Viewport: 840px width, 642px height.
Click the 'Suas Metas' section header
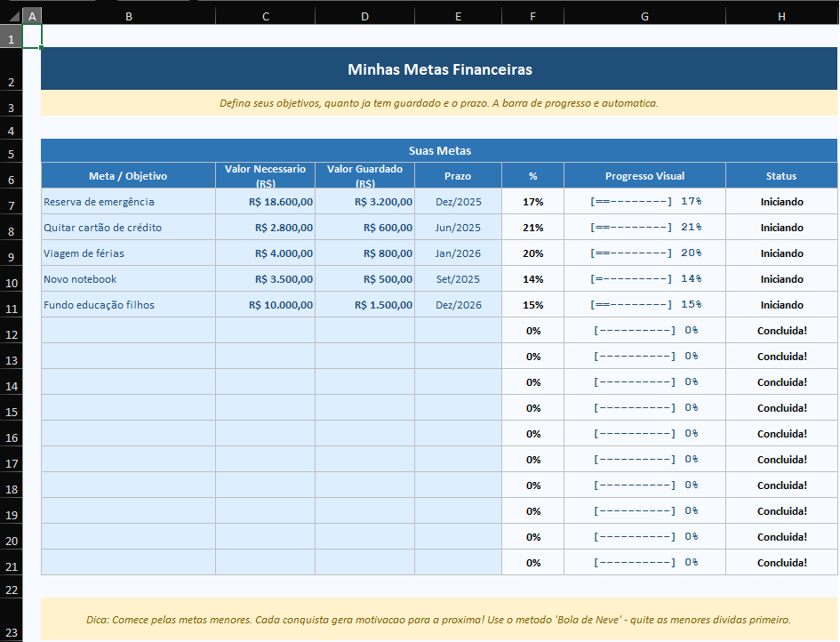pyautogui.click(x=439, y=150)
